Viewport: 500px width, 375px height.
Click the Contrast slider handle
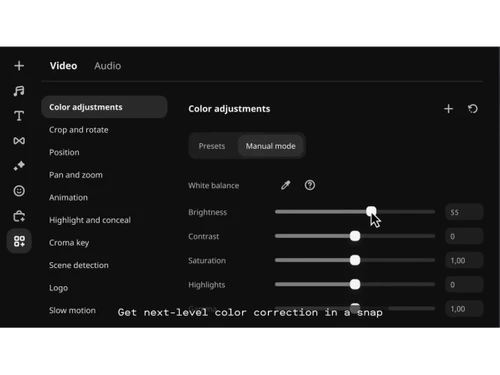coord(355,236)
